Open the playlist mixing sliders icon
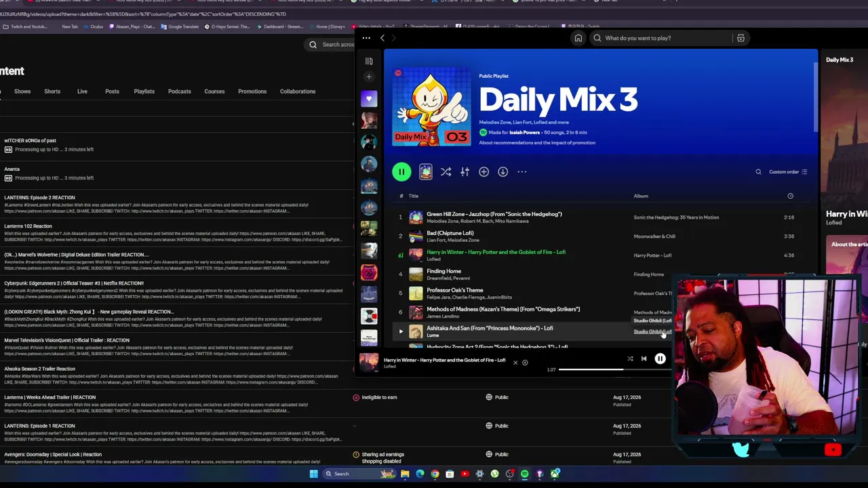Viewport: 868px width, 488px height. click(465, 172)
